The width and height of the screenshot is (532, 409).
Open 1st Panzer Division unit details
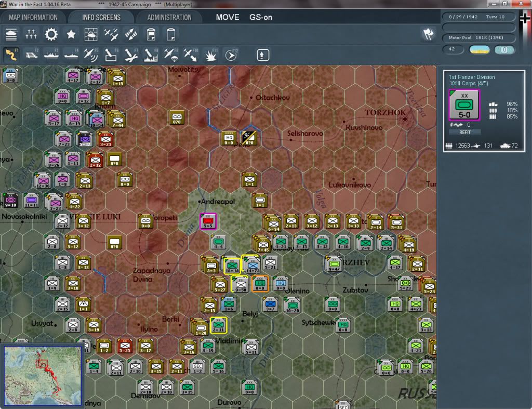[x=472, y=77]
